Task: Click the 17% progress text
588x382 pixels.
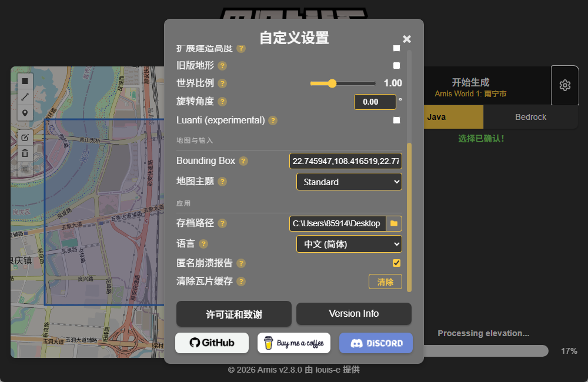Action: tap(569, 351)
